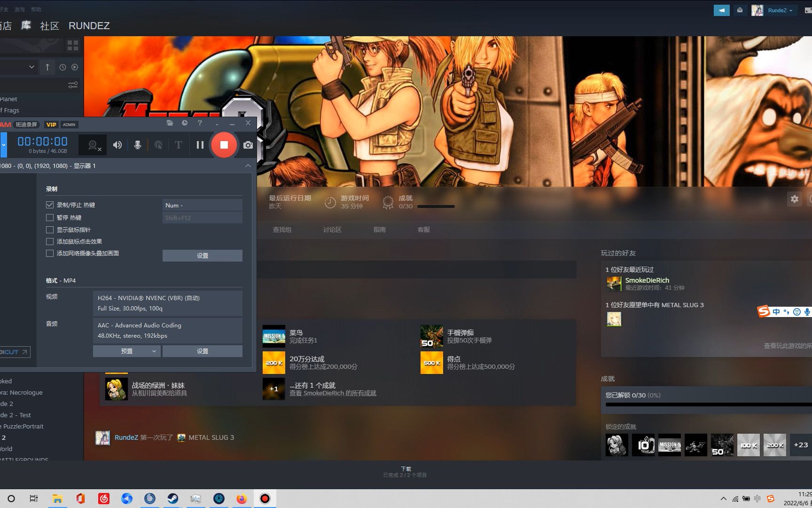Open the 下载 downloads status bar

pos(406,472)
